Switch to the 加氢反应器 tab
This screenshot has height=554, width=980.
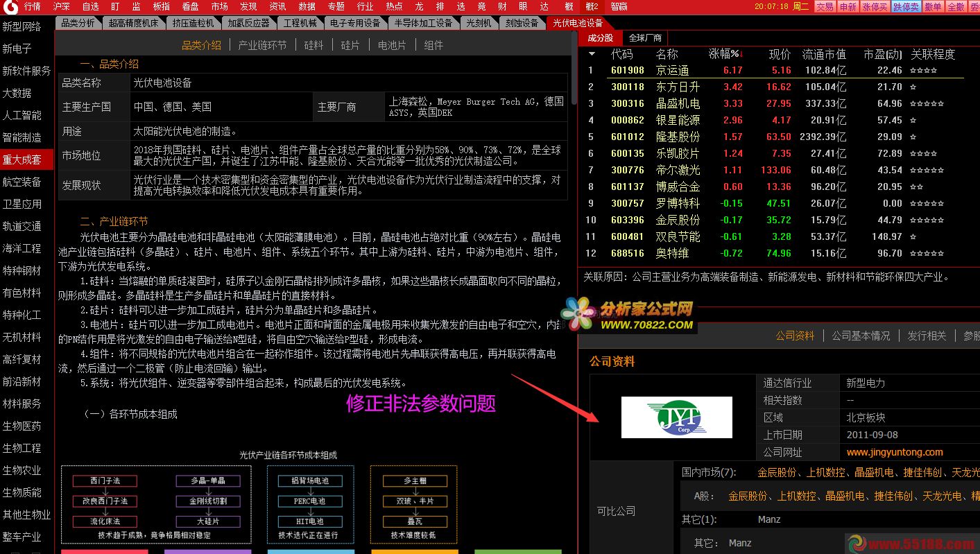248,23
